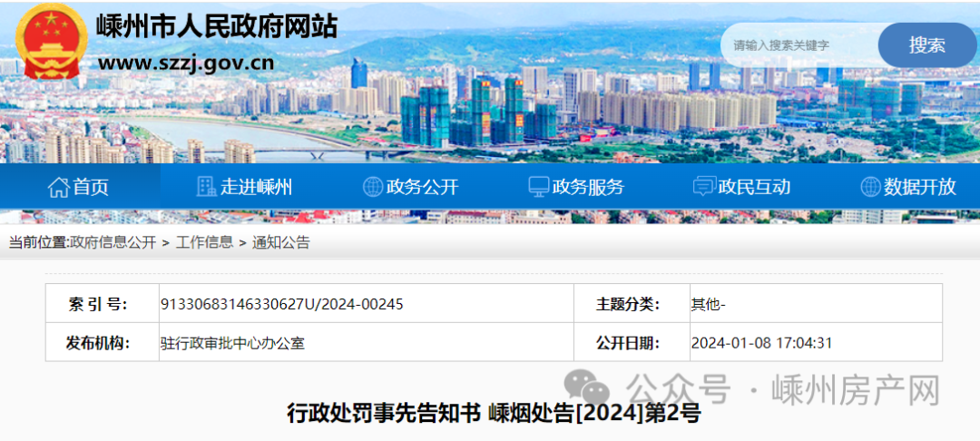Screen dimensions: 980x441
Task: Focus the 请输入搜索关键字 search field
Action: (800, 45)
